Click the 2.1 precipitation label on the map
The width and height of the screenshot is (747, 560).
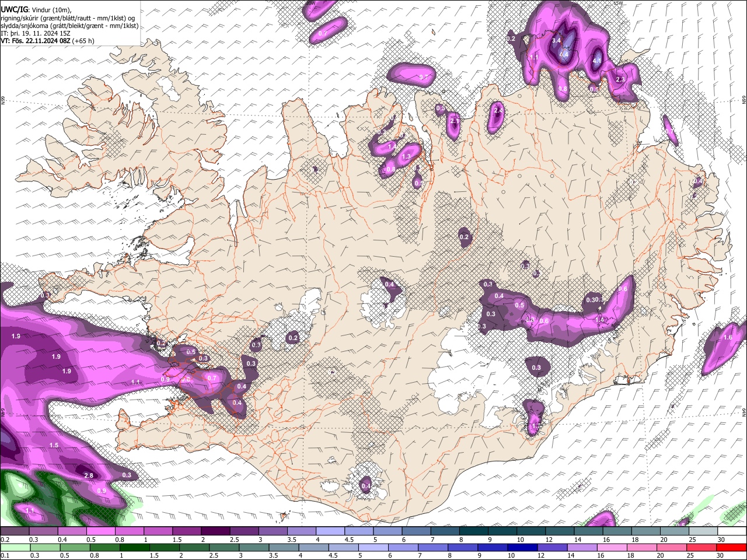point(455,121)
